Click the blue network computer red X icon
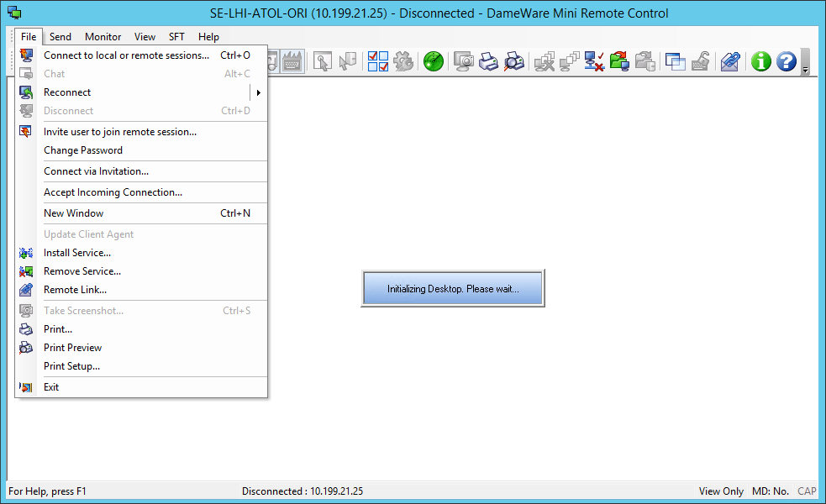 coord(595,61)
